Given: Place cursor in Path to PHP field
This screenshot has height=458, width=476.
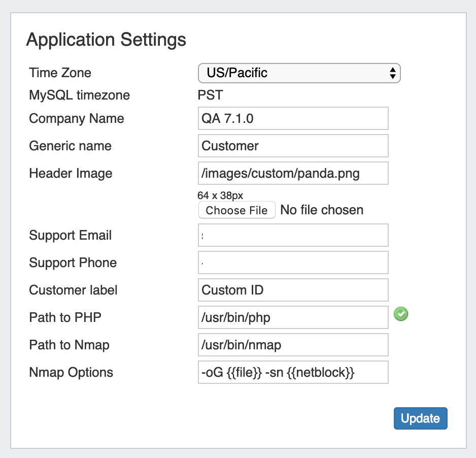Looking at the screenshot, I should coord(293,317).
